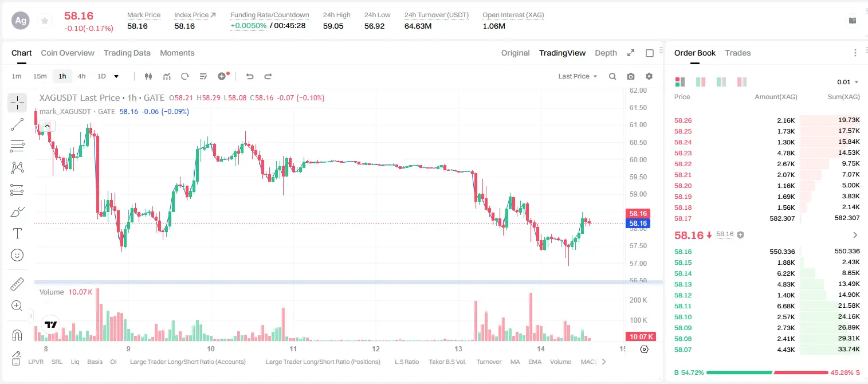Select the Fibonacci retracement tool

click(17, 146)
